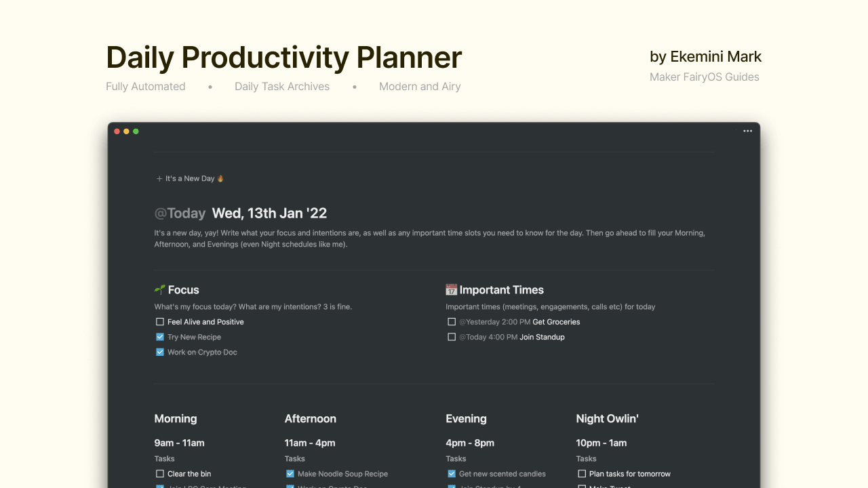868x488 pixels.
Task: Click the "It's a New Day" template button
Action: 190,178
